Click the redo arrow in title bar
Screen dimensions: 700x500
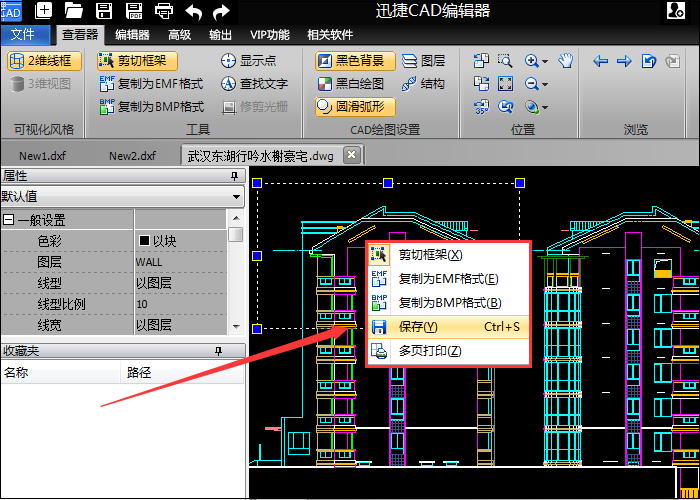pos(221,12)
